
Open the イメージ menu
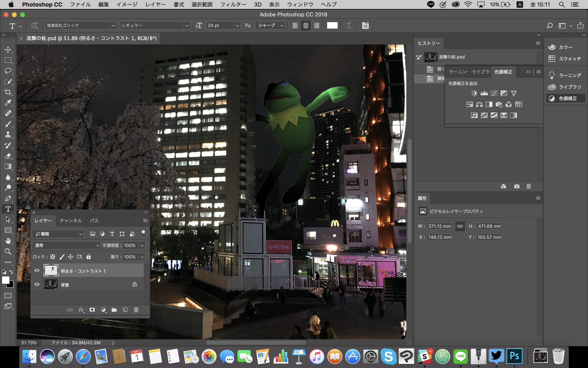point(127,4)
